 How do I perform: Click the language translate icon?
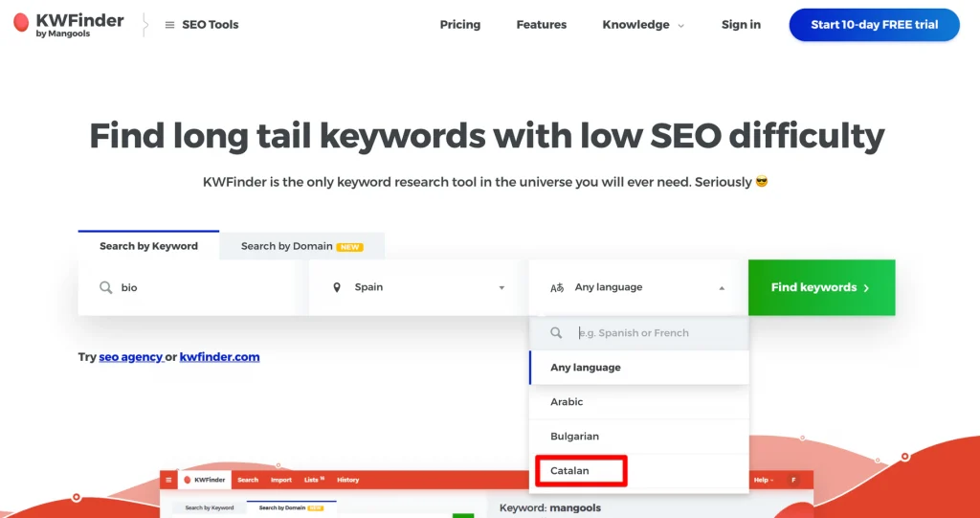tap(557, 288)
